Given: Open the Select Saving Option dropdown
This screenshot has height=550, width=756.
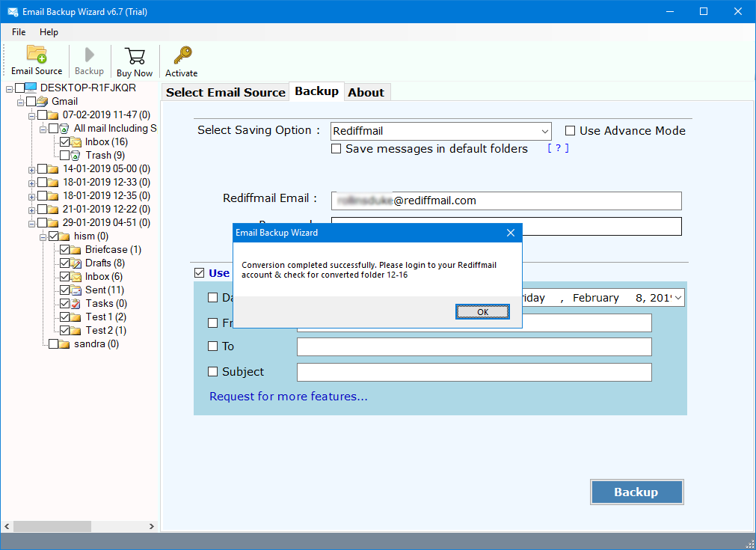Looking at the screenshot, I should point(441,131).
